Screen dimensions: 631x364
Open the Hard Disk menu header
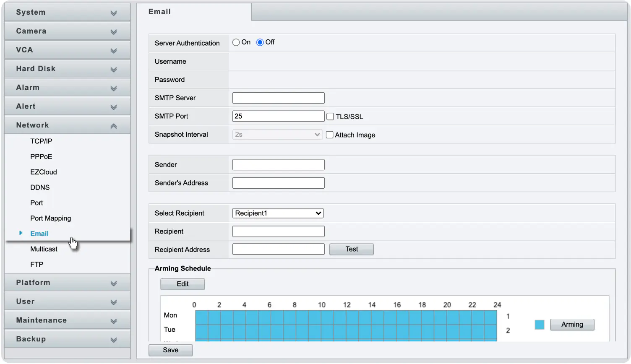[67, 69]
